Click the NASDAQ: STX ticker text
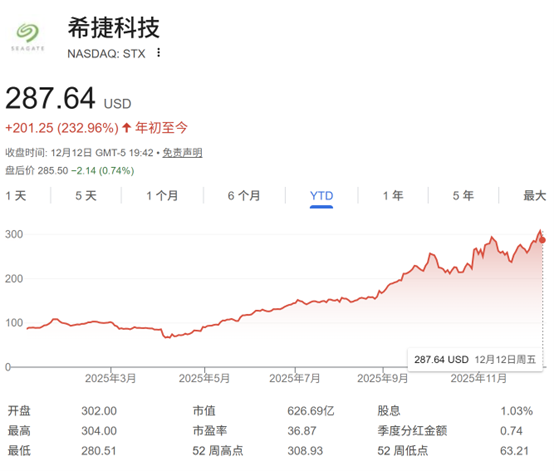Viewport: 554px width, 471px height. coord(106,54)
